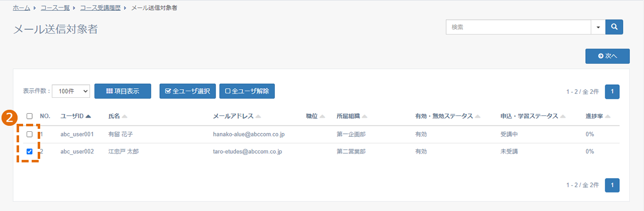Click the 受講中 status cell
644x211 pixels.
point(509,134)
